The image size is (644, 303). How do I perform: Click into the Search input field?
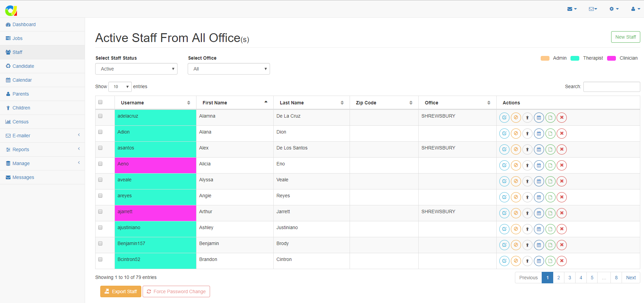pyautogui.click(x=611, y=87)
